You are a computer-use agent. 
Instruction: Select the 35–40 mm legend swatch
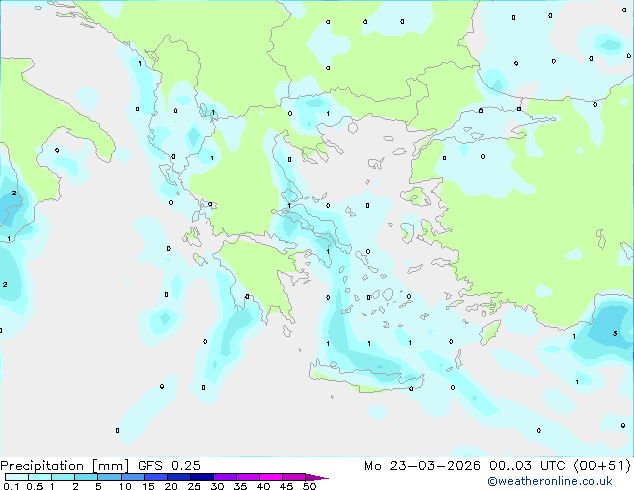pos(248,477)
